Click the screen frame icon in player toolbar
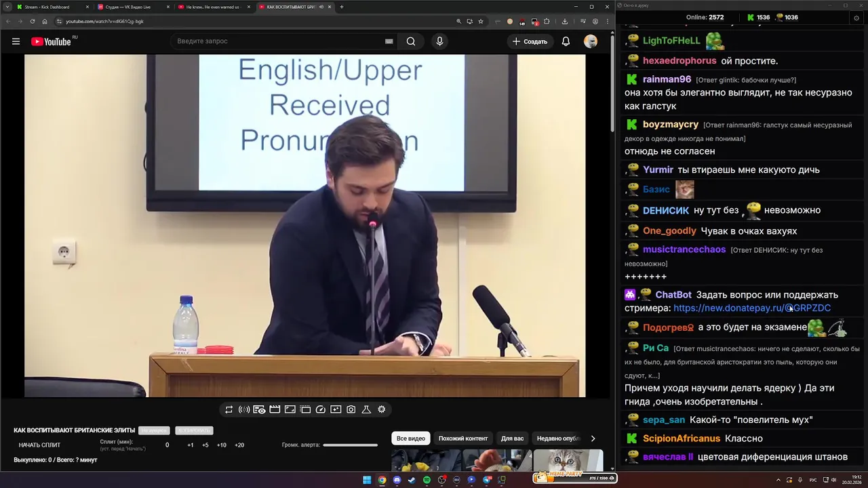This screenshot has height=488, width=868. pyautogui.click(x=290, y=409)
